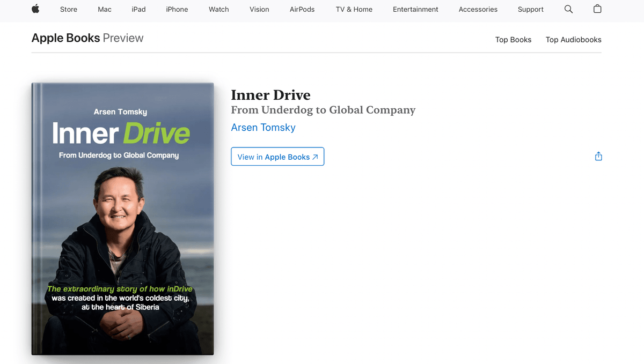
Task: Open the Accessories menu
Action: pos(478,9)
